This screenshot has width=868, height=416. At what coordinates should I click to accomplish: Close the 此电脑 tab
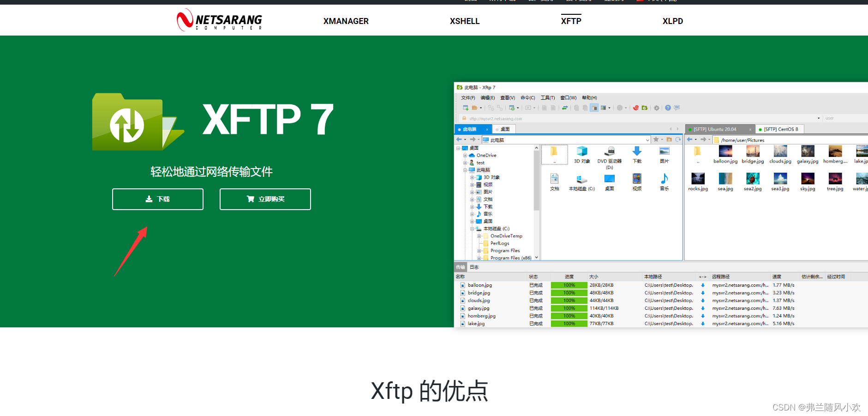click(x=487, y=130)
